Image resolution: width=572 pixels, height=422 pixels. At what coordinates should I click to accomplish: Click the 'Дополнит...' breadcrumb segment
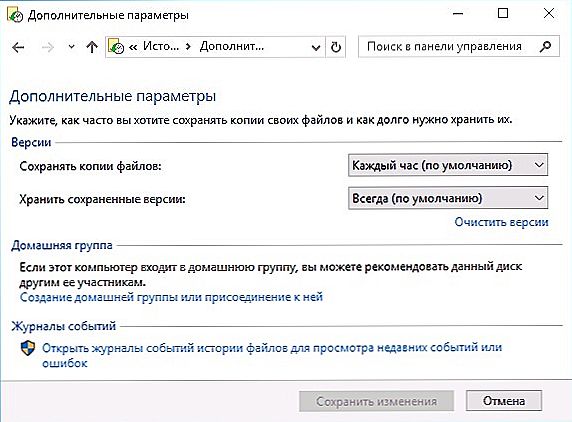232,46
